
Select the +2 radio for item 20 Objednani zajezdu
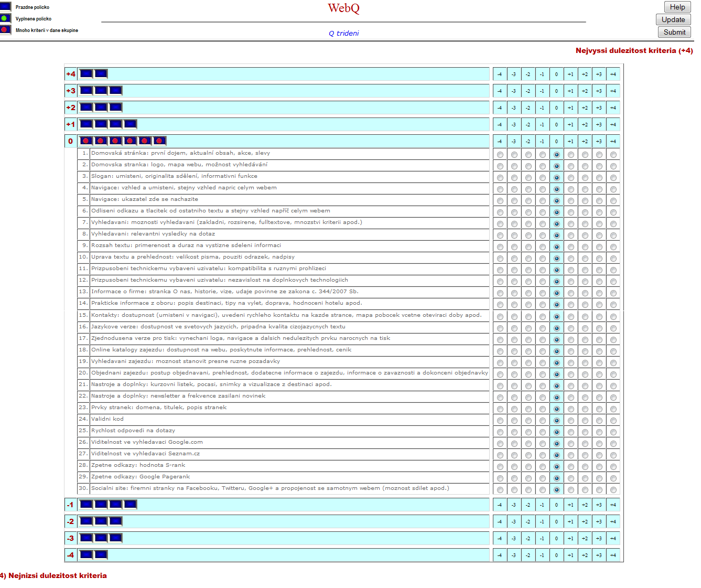coord(585,375)
